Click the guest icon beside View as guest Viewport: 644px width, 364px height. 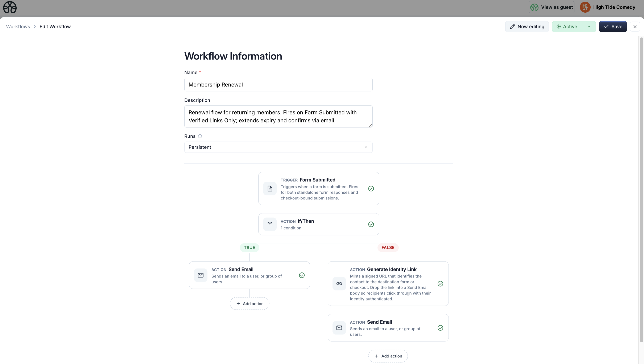click(534, 7)
